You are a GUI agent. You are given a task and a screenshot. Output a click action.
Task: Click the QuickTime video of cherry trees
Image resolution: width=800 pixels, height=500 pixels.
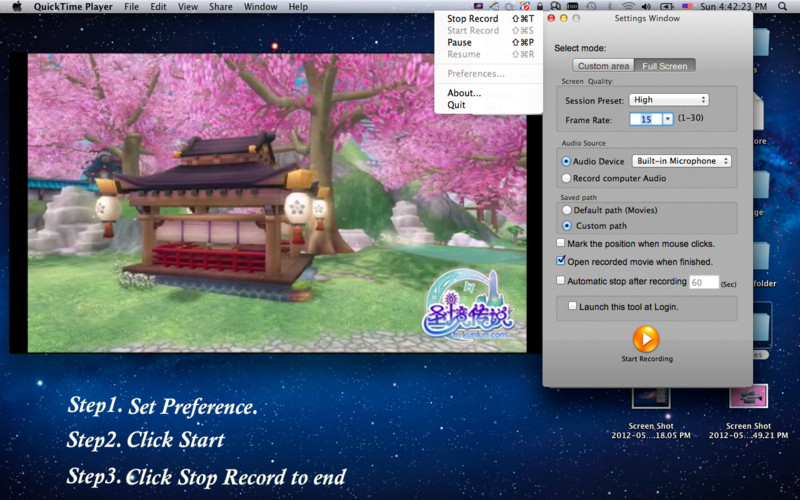click(x=277, y=203)
